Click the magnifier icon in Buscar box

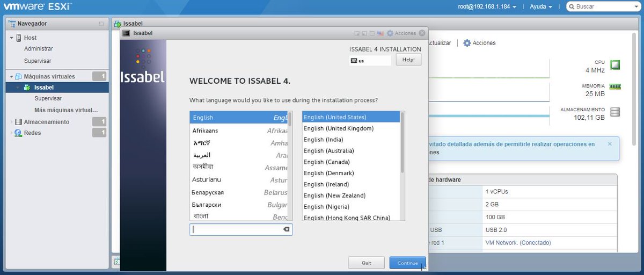coord(572,7)
